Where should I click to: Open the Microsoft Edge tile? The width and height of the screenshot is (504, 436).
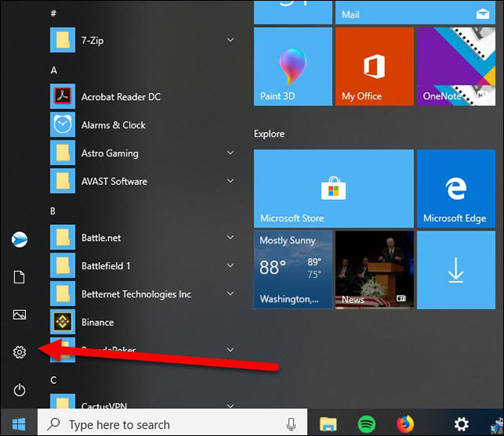456,189
